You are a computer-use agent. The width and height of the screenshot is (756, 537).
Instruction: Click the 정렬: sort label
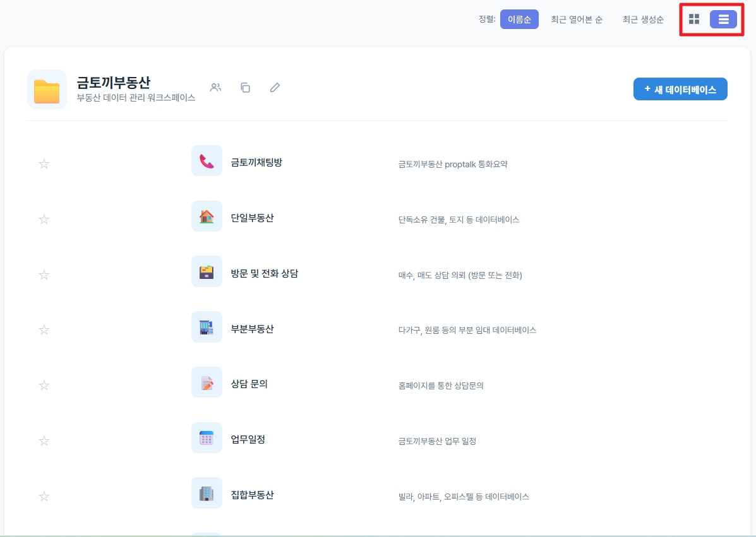pyautogui.click(x=487, y=20)
